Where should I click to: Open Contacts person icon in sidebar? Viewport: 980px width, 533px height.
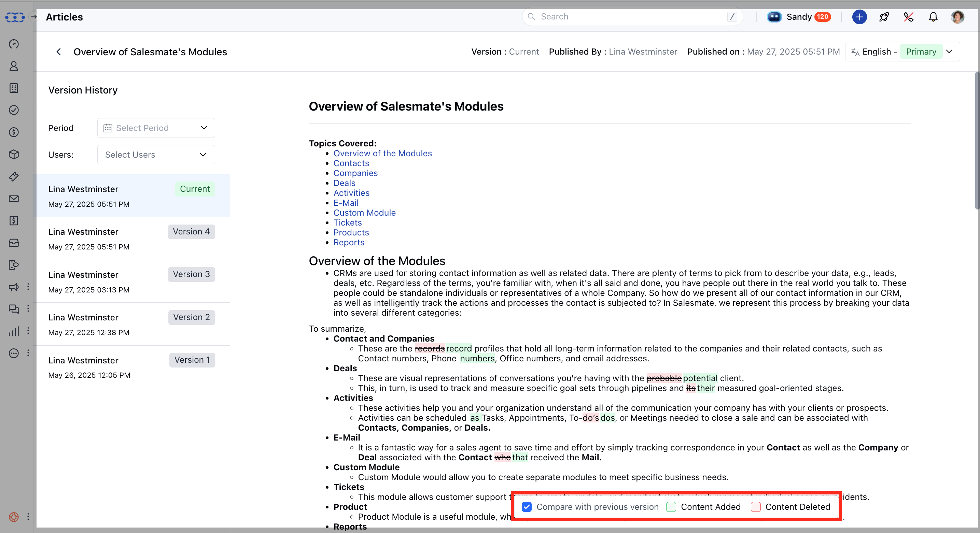[x=14, y=66]
